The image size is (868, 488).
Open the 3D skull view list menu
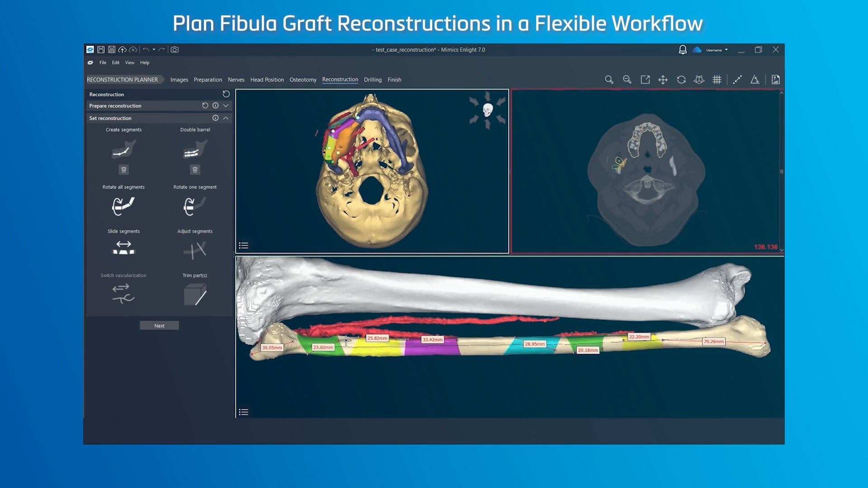click(x=243, y=245)
